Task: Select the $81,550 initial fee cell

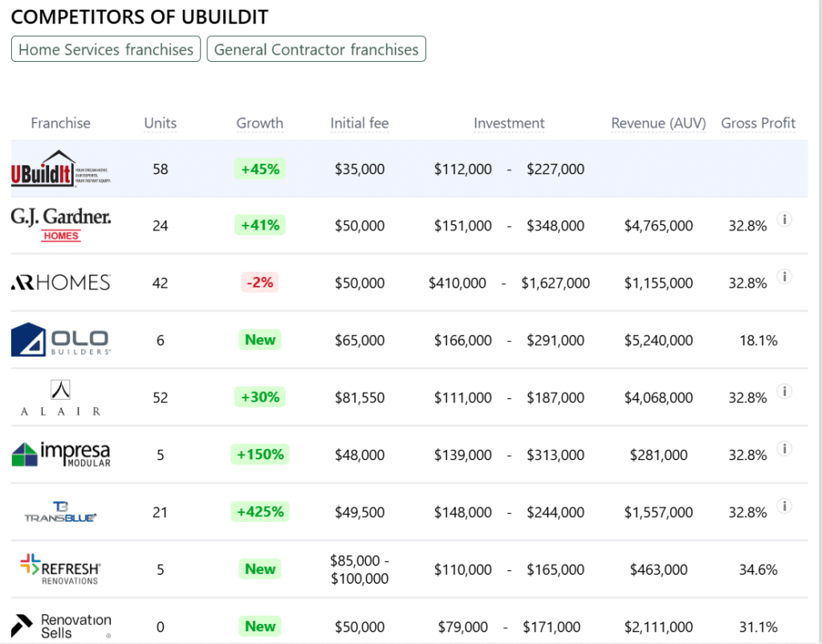Action: tap(360, 397)
